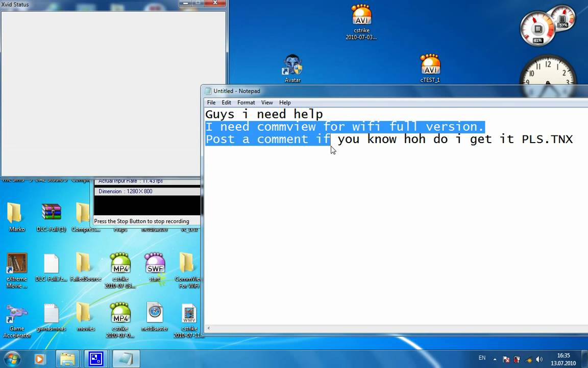Switch to the Notepad taskbar button

coord(126,359)
